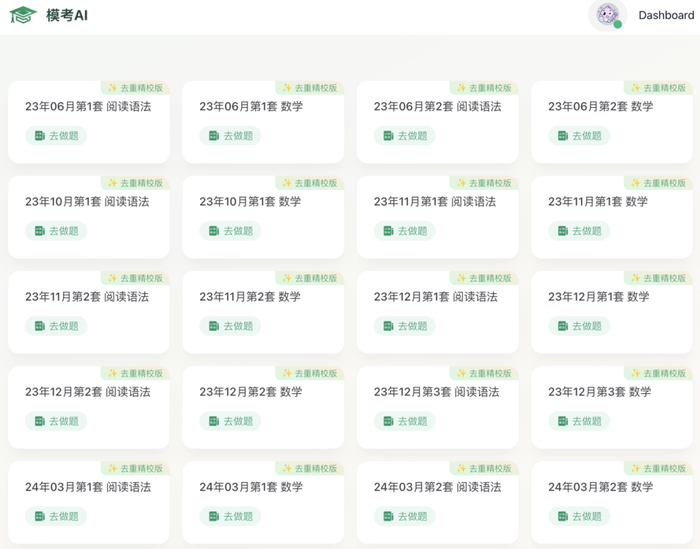
Task: Select the title 23年11月第2套 阅读语法
Action: (x=87, y=296)
